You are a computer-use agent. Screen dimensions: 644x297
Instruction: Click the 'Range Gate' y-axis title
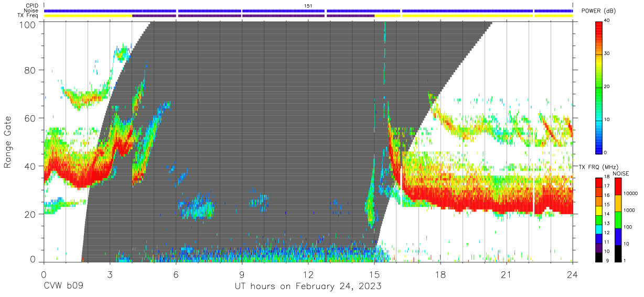coord(8,142)
